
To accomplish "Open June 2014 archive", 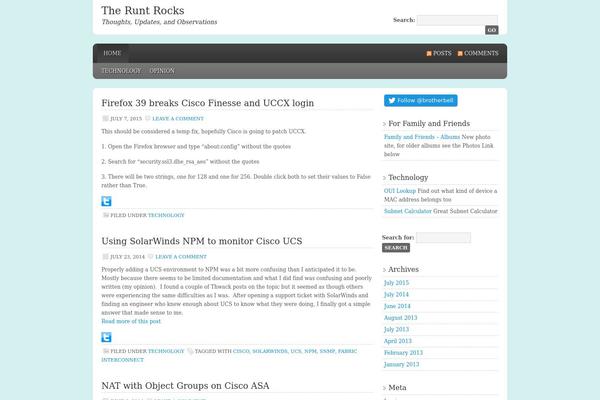I will pos(397,306).
